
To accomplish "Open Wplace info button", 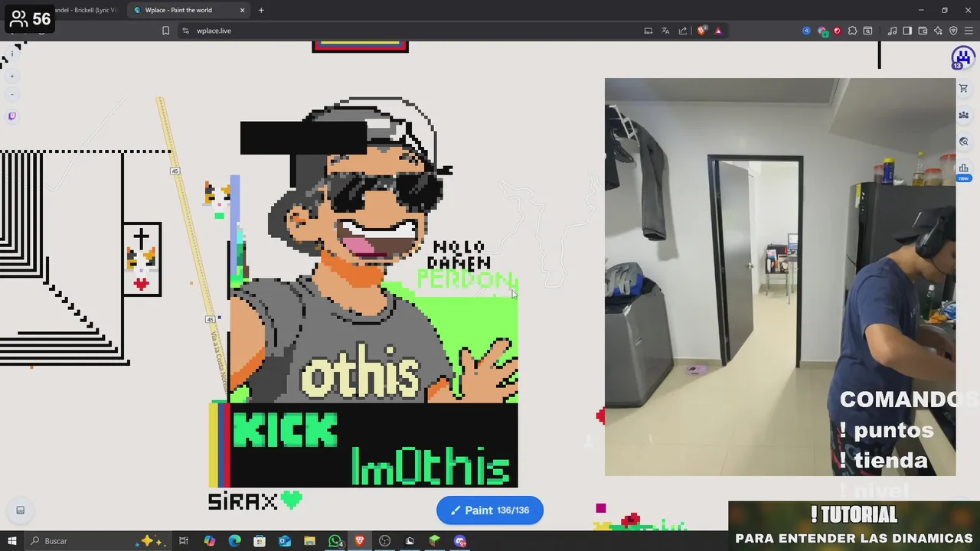I will pos(12,54).
